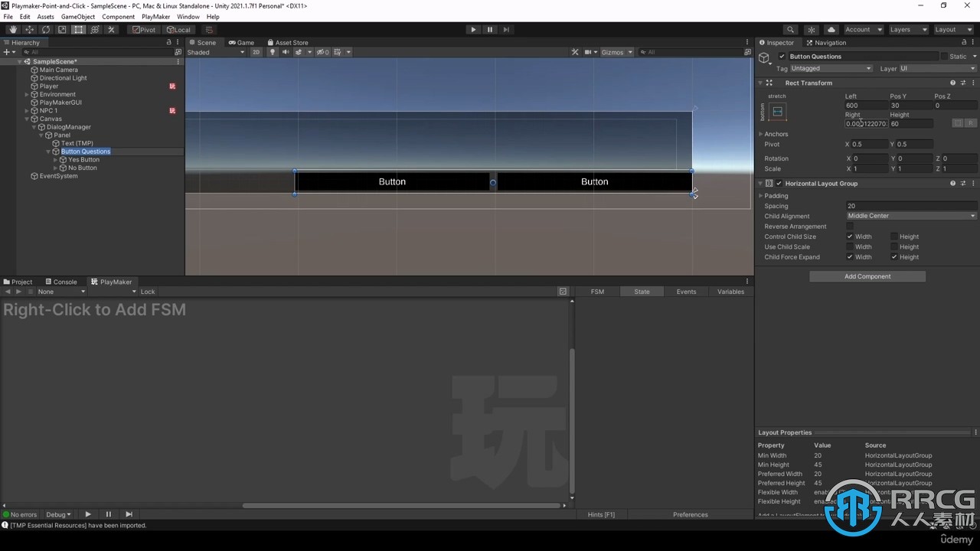Open the GameObject menu

78,17
